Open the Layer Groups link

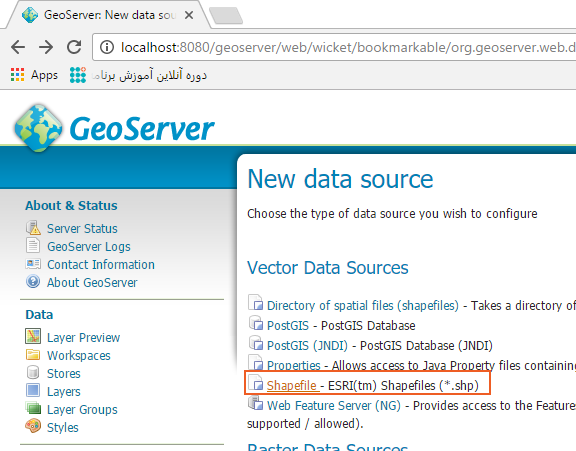[x=82, y=409]
